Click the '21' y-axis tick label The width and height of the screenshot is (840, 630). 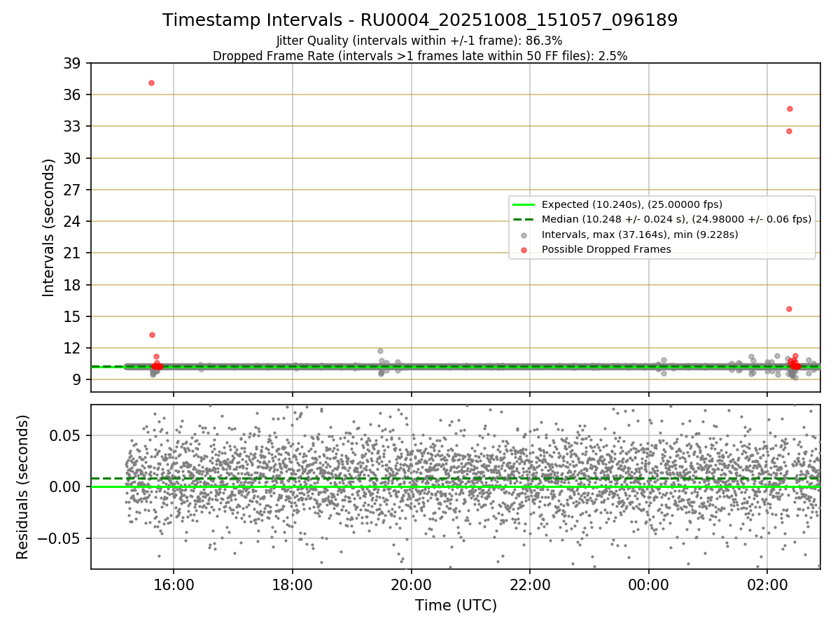pos(73,253)
